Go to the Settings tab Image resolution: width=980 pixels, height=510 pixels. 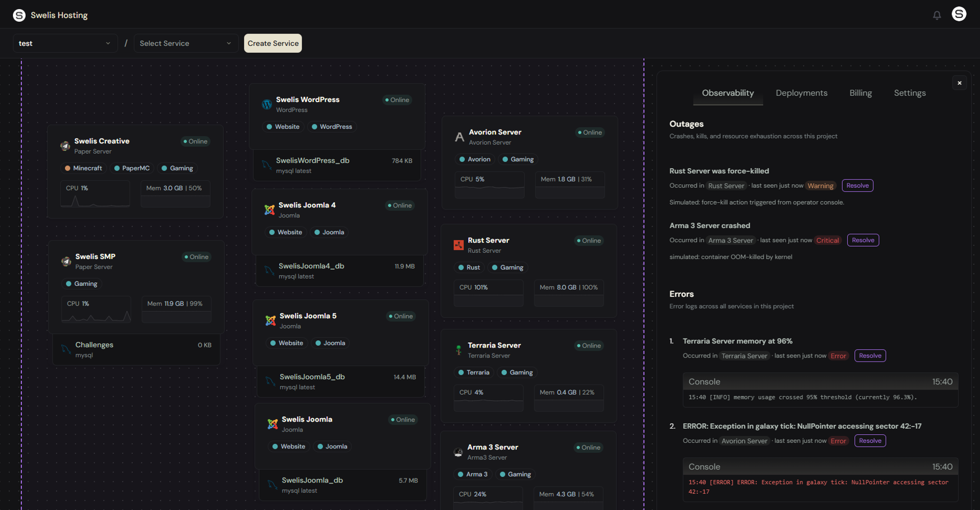click(909, 93)
